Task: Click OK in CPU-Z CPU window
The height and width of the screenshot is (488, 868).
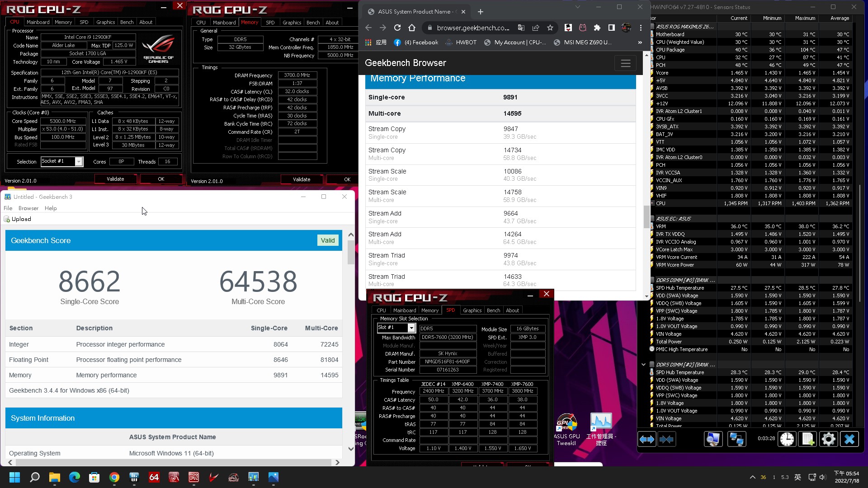Action: pyautogui.click(x=161, y=179)
